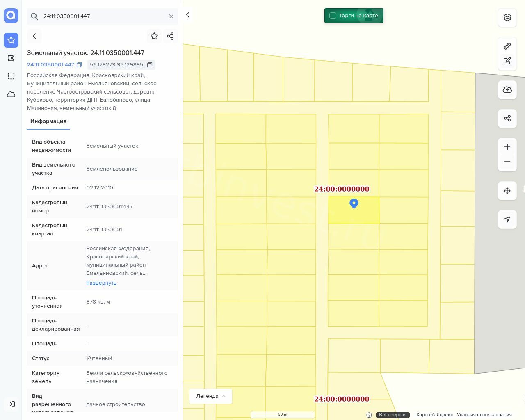This screenshot has height=420, width=525.
Task: Zoom in the map with plus
Action: click(x=507, y=147)
